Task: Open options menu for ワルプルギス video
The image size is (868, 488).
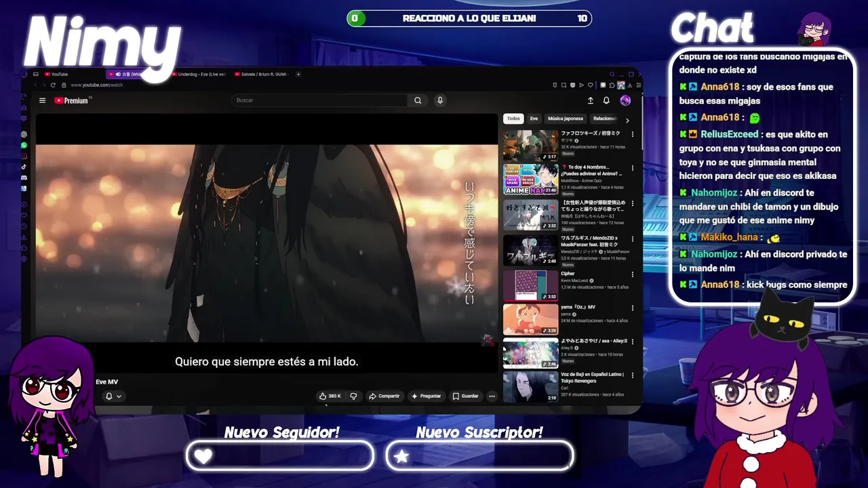Action: 633,239
